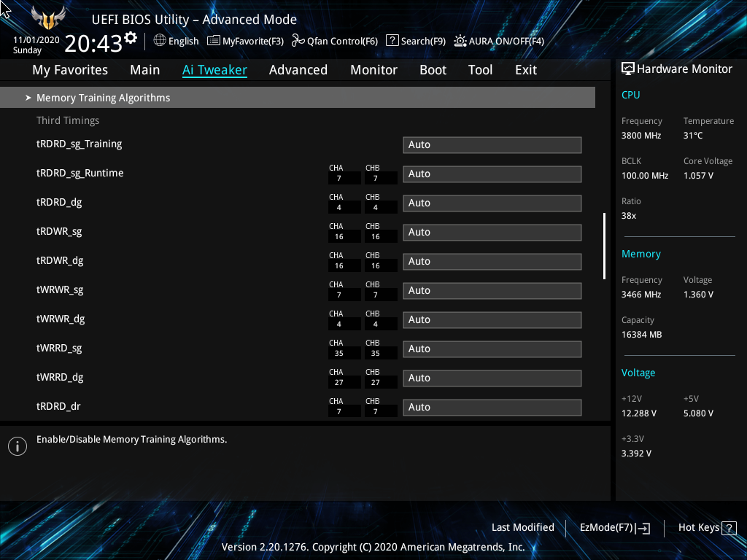The width and height of the screenshot is (747, 560).
Task: Open the tWRRD_dg Auto dropdown
Action: [x=492, y=378]
